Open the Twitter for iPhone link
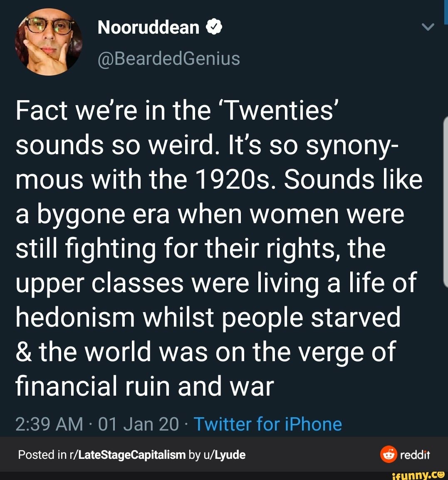This screenshot has width=448, height=480. (x=268, y=424)
